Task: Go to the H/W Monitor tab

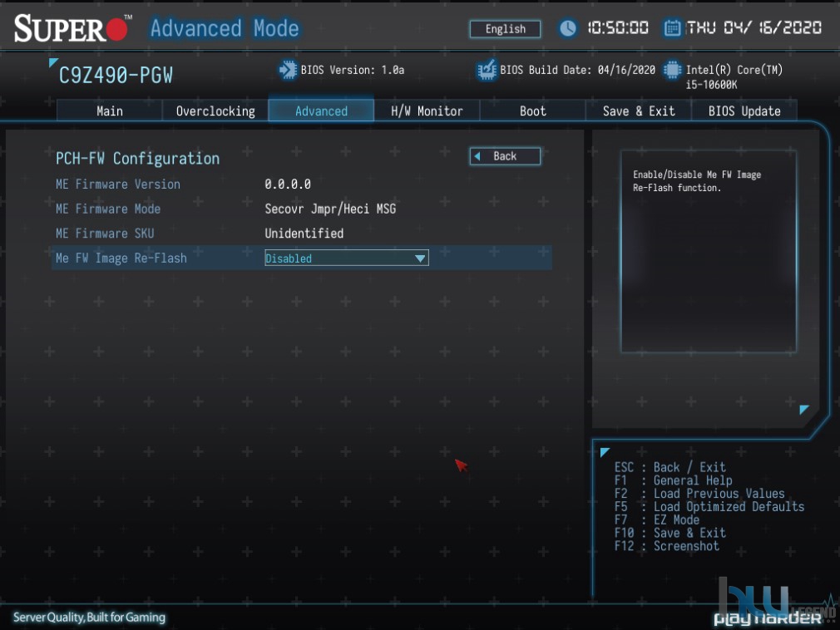Action: point(427,111)
